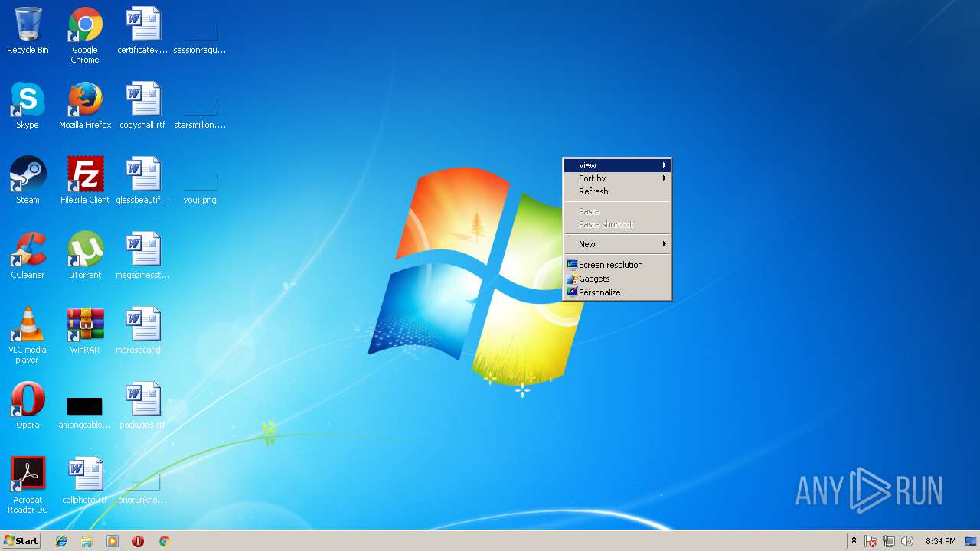Select the VLC media player shortcut
980x551 pixels.
(28, 335)
